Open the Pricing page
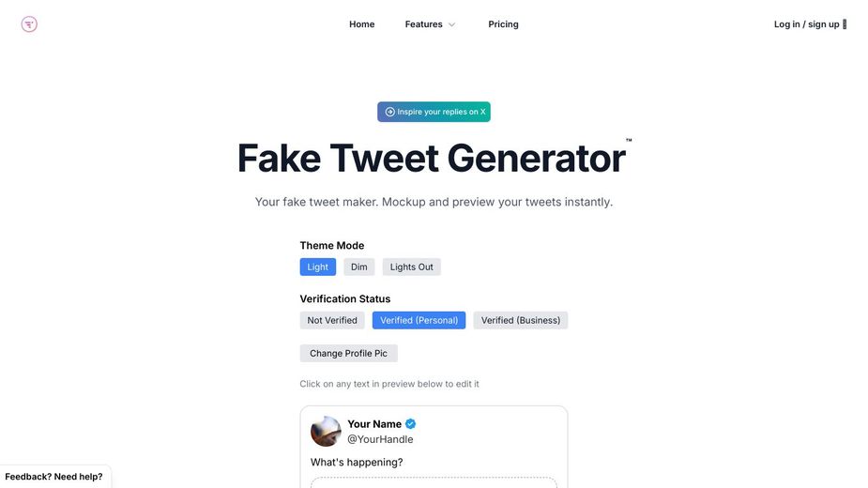 click(x=503, y=24)
